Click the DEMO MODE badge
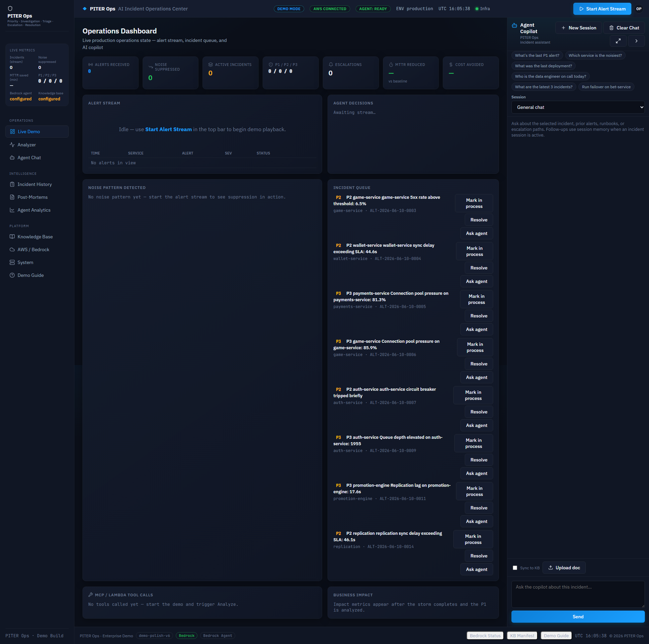649x644 pixels. [x=289, y=9]
